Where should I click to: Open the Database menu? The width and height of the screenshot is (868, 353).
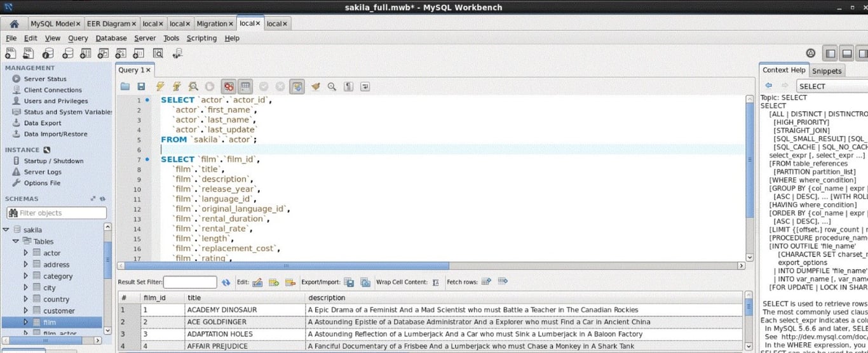coord(111,38)
